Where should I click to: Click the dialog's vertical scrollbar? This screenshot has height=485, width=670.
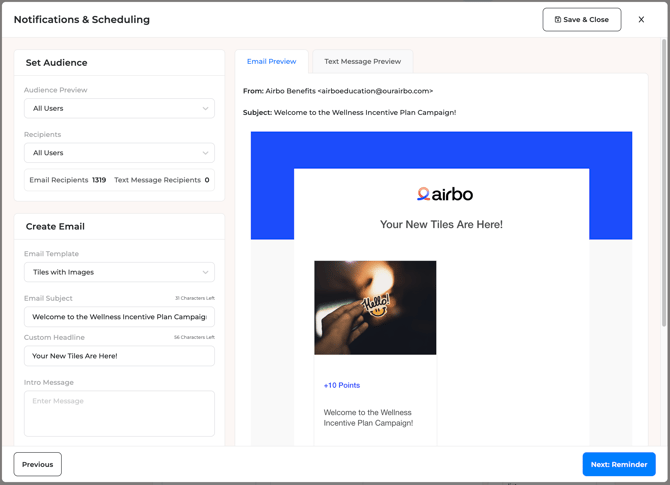click(x=664, y=184)
